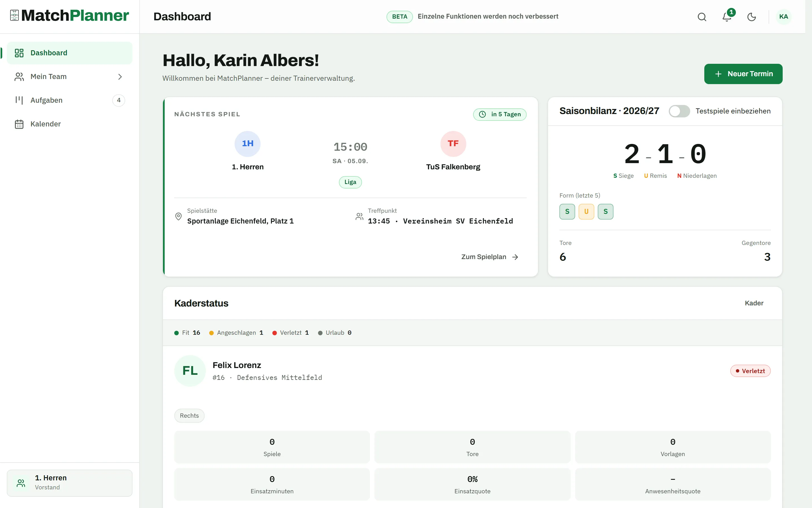This screenshot has height=508, width=812.
Task: Click the U draw form badge
Action: pyautogui.click(x=586, y=212)
